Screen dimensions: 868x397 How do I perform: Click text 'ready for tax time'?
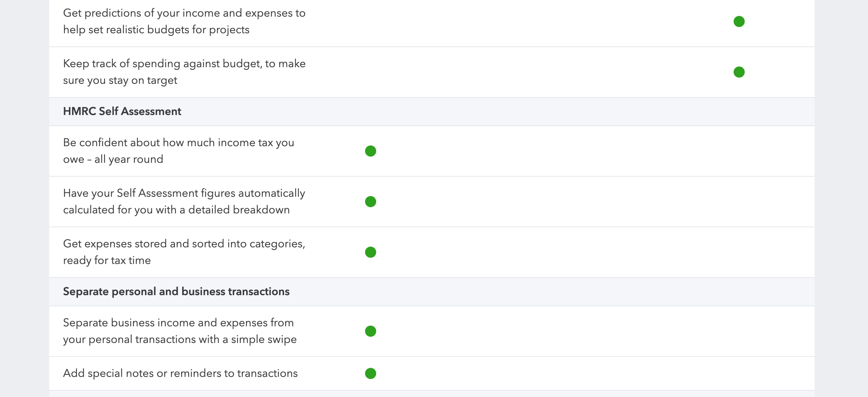click(107, 261)
